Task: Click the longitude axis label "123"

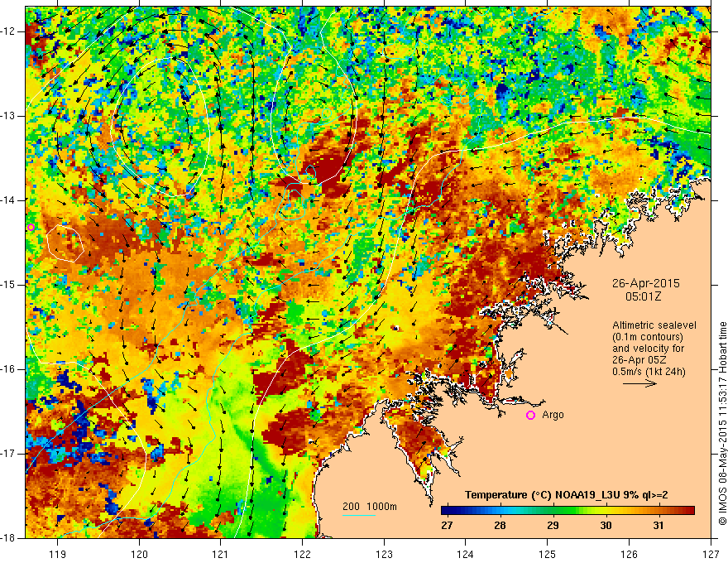Action: [384, 554]
